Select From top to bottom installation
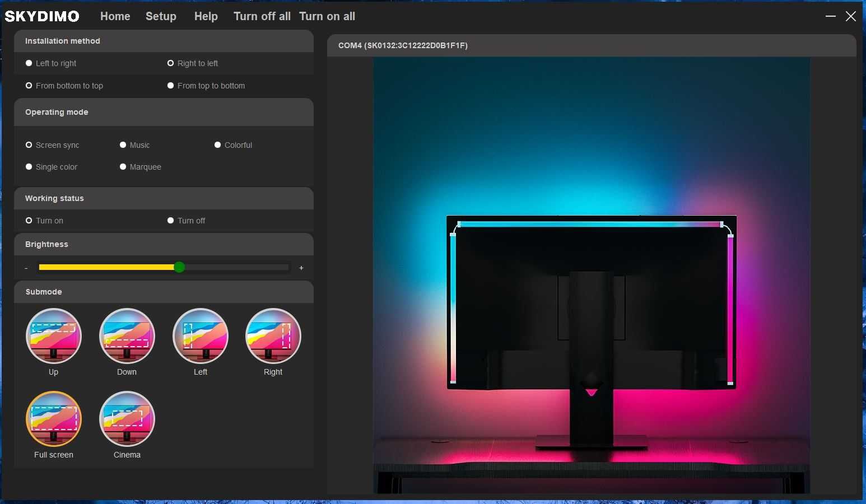This screenshot has width=866, height=504. (x=206, y=86)
